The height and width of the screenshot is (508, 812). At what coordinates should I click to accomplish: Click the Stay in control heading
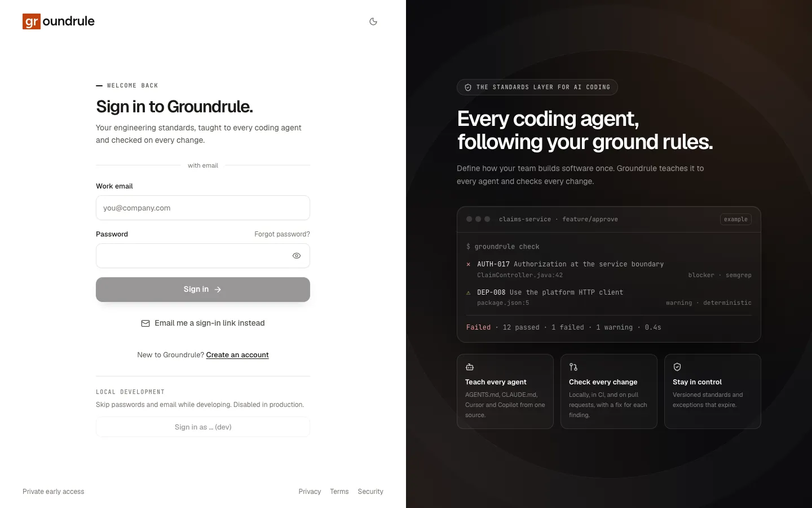697,382
